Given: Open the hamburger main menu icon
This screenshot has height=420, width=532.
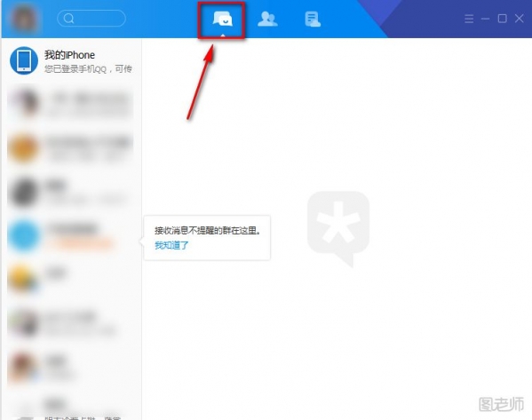Looking at the screenshot, I should 469,19.
